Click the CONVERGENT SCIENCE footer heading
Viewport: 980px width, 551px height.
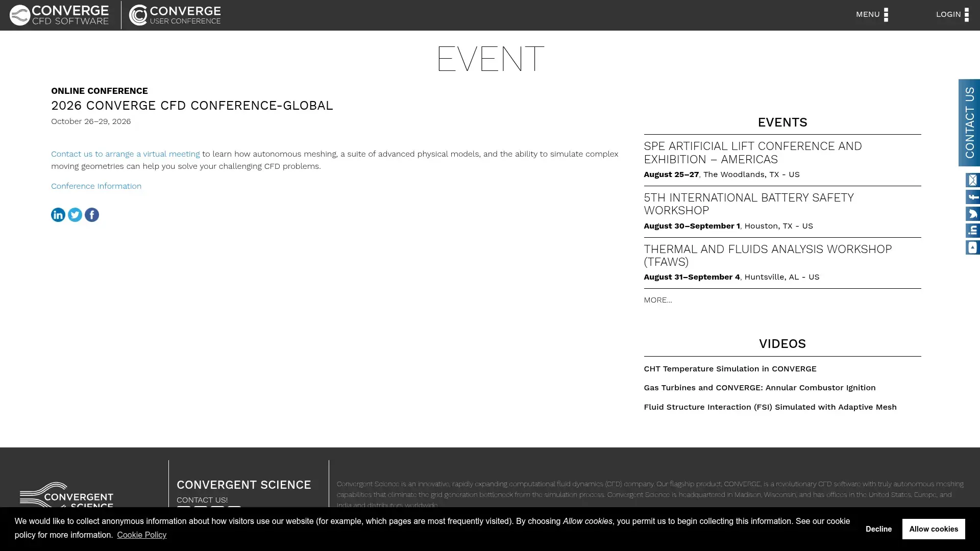[x=243, y=485]
